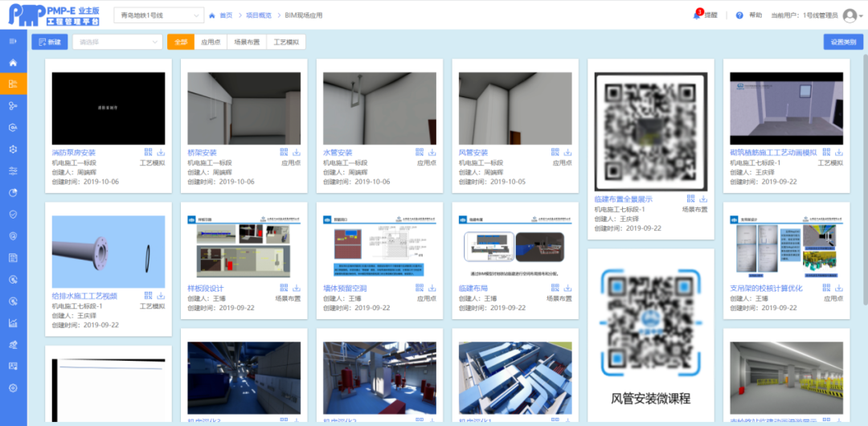Open the 消防泵房安装 title link

74,153
